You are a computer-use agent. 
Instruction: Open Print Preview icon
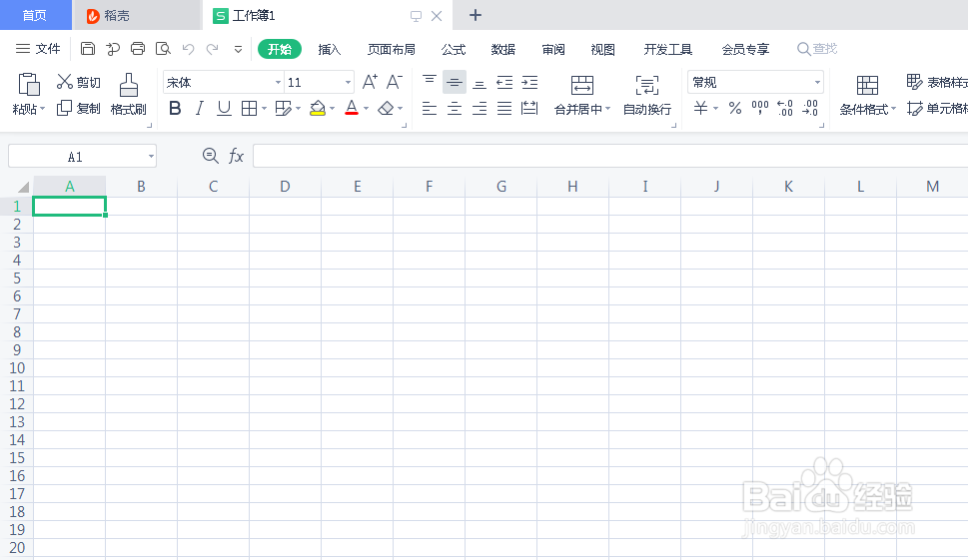(x=163, y=49)
